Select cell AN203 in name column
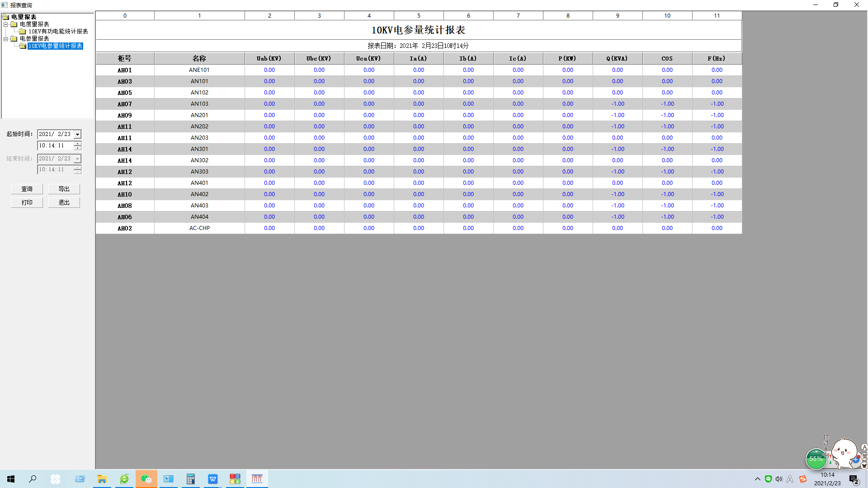This screenshot has width=868, height=488. 199,138
